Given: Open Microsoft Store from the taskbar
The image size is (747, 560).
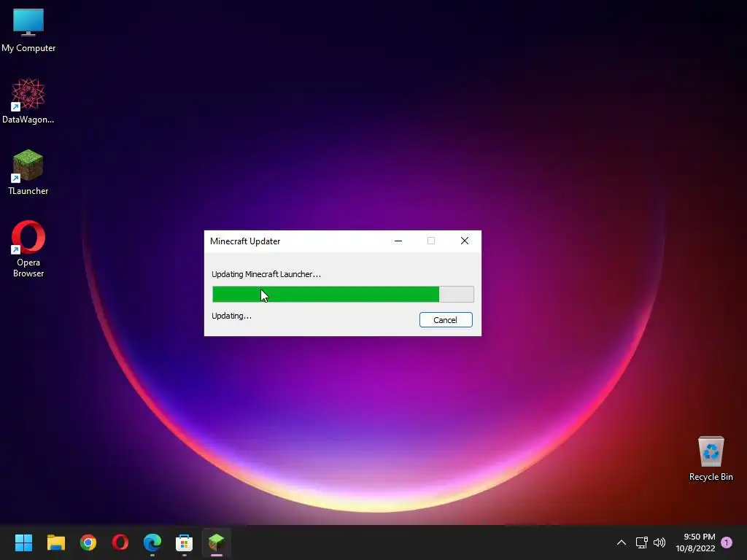Looking at the screenshot, I should [x=185, y=542].
